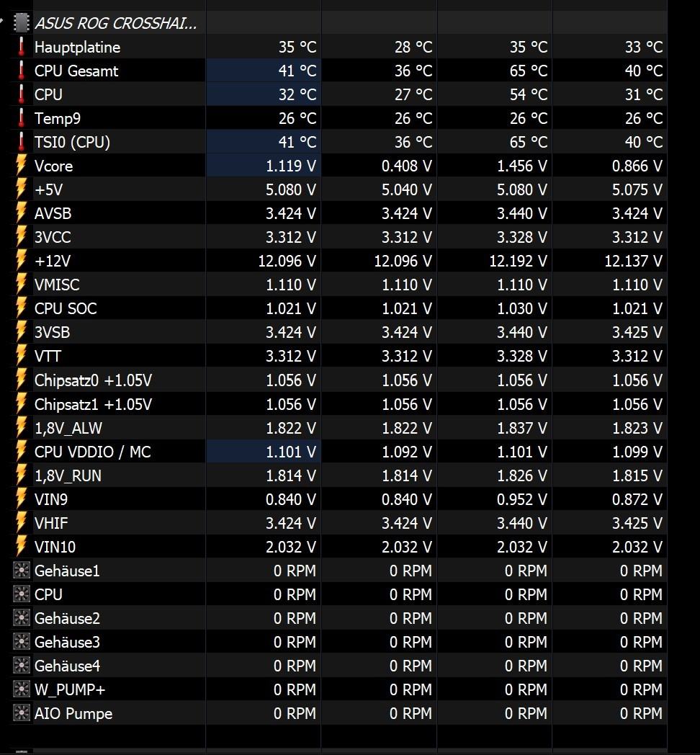
Task: Select the TSI0 (CPU) label
Action: pos(72,142)
